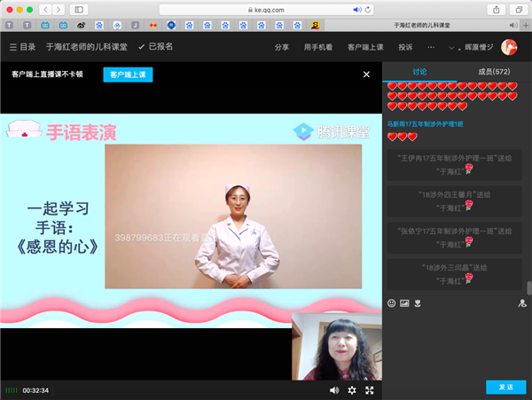Open a new tab with plus button
Viewport: 532px width, 400px height.
[526, 25]
